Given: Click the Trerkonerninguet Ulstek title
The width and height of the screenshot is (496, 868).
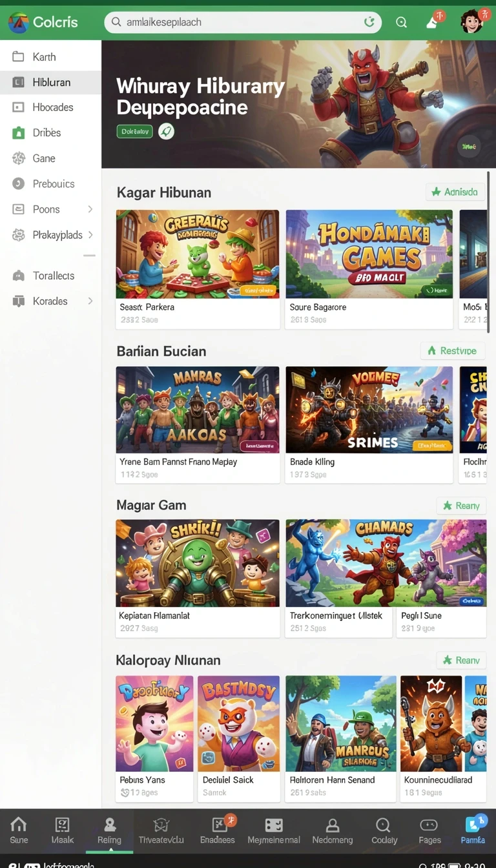Looking at the screenshot, I should coord(336,615).
